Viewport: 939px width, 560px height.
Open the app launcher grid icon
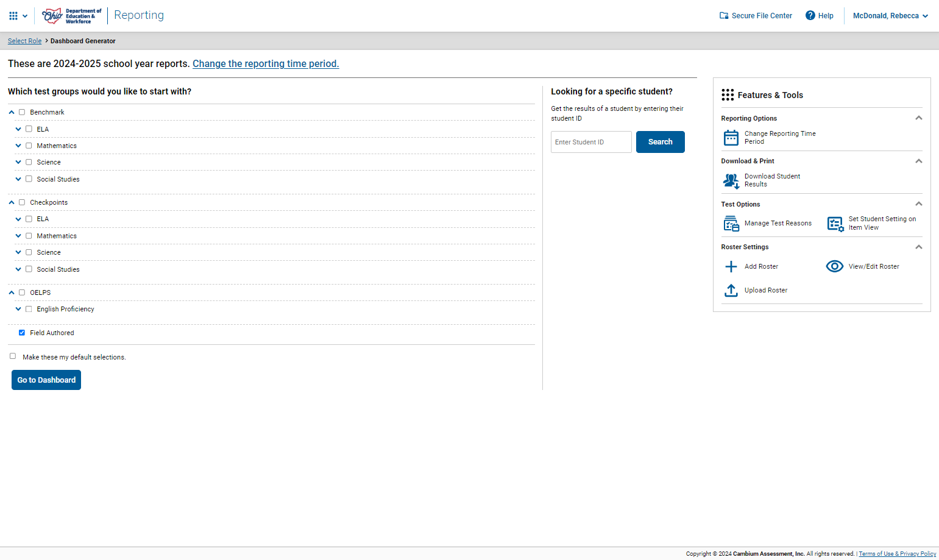tap(13, 16)
